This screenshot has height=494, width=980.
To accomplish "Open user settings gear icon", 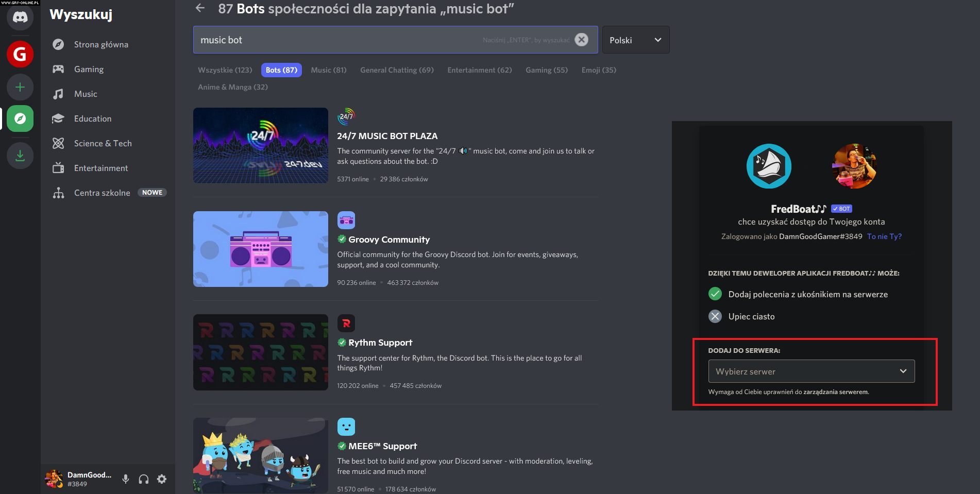I will [162, 479].
